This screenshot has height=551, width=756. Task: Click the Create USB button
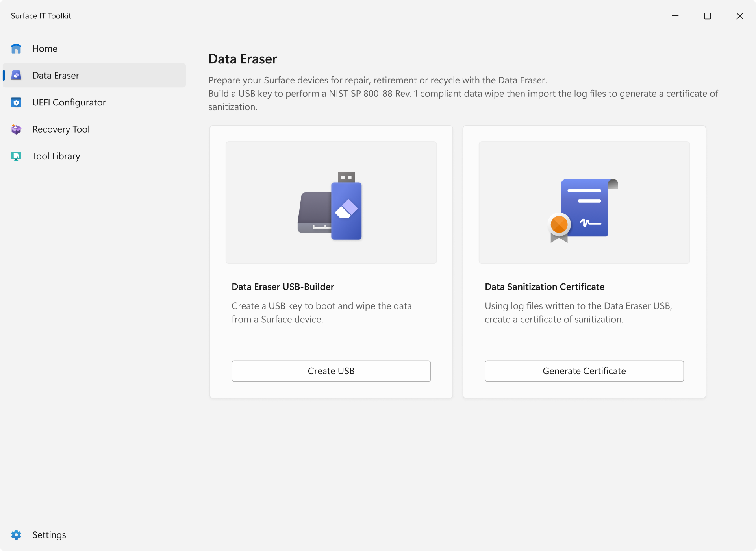click(x=331, y=371)
